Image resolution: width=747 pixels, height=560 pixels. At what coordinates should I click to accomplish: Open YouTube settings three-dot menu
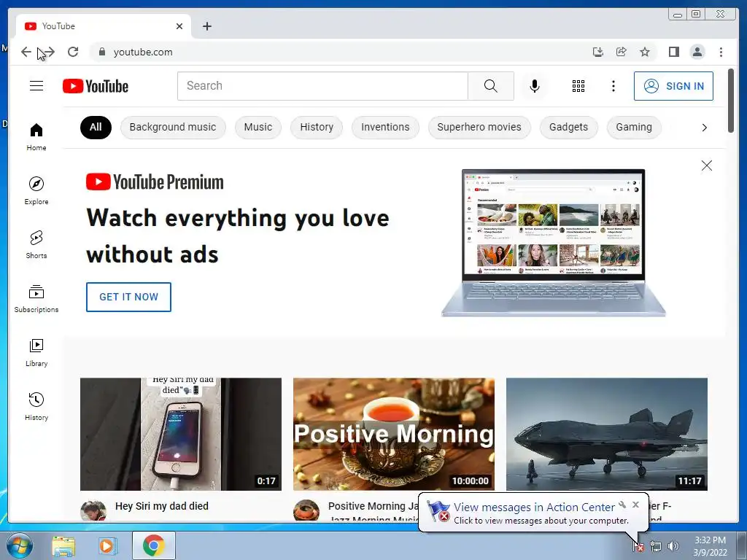[x=613, y=86]
